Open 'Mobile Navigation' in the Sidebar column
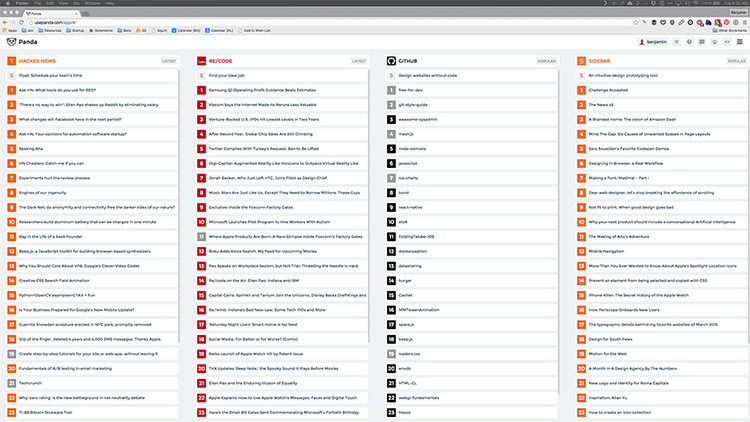750x422 pixels. tap(606, 251)
